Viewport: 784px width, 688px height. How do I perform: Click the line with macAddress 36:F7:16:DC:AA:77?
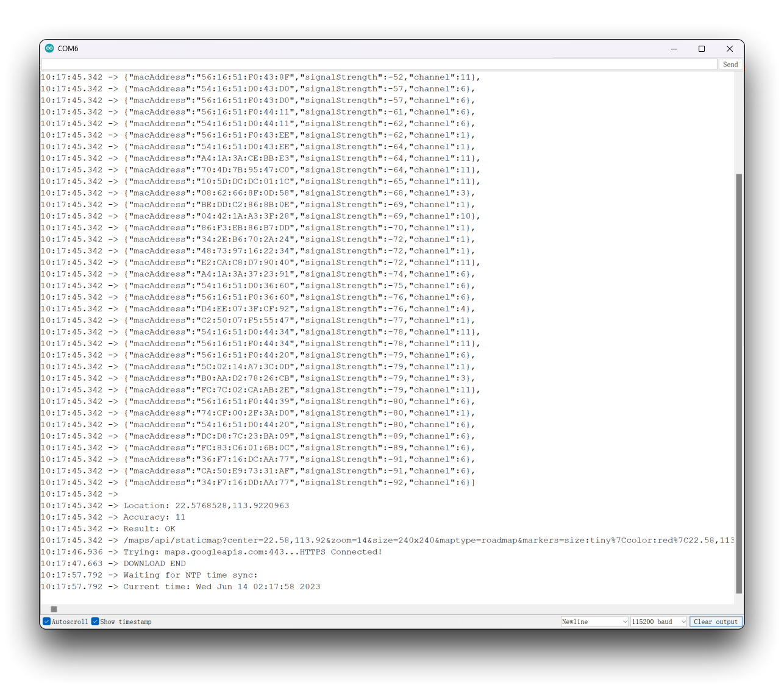[x=258, y=459]
